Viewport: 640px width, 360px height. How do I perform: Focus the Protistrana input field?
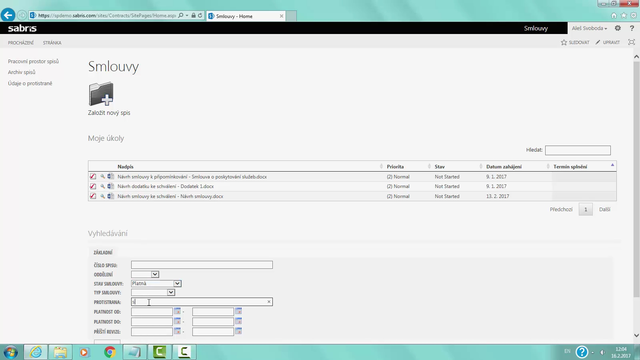[202, 302]
